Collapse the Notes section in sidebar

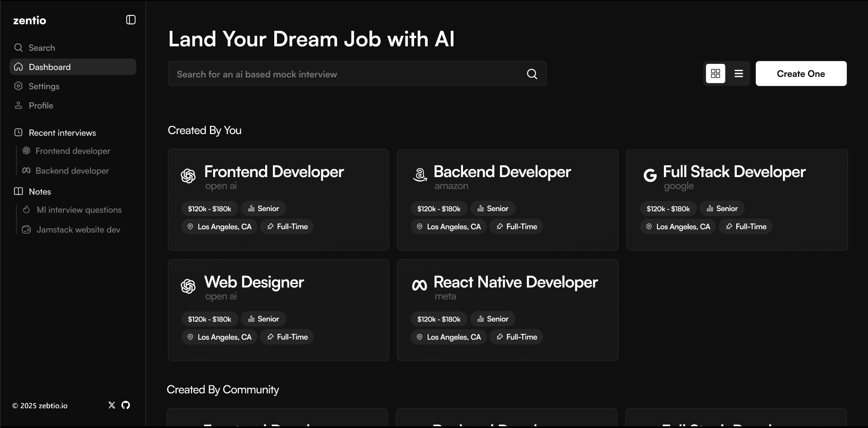pyautogui.click(x=40, y=192)
